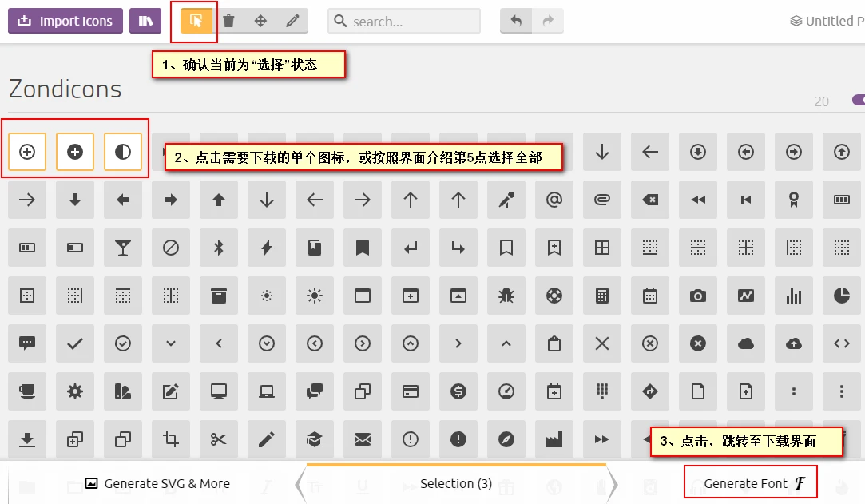Open Generate SVG & More

click(x=157, y=483)
